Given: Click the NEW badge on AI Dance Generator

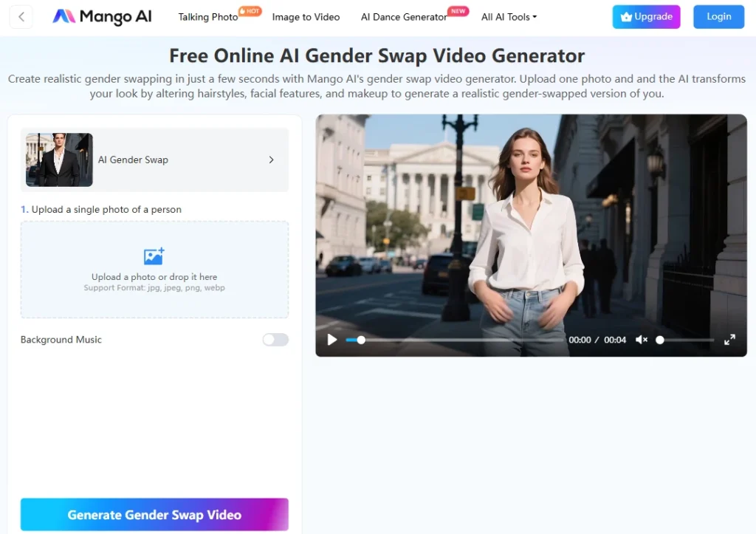Looking at the screenshot, I should (x=458, y=11).
